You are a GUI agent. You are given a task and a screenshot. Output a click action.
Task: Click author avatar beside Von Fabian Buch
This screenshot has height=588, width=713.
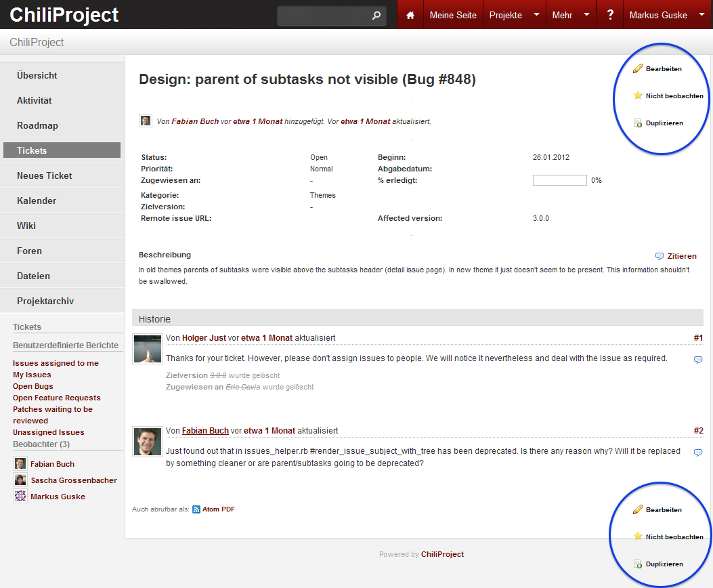(146, 121)
